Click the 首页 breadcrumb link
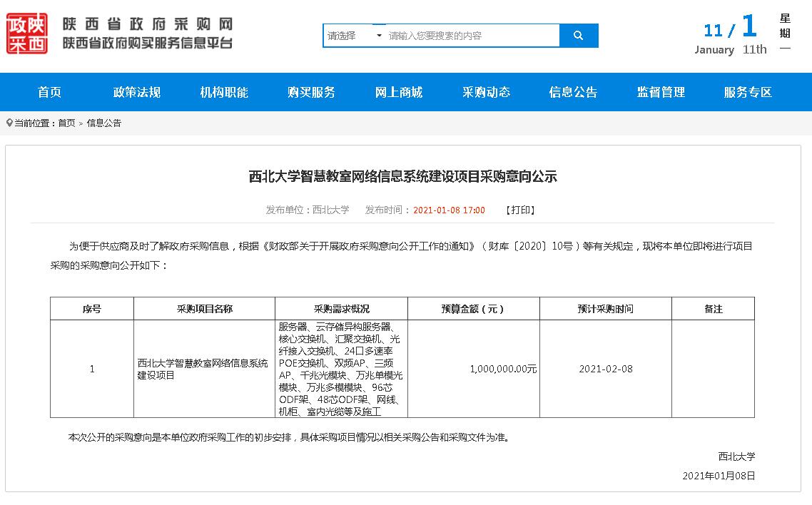 tap(66, 123)
